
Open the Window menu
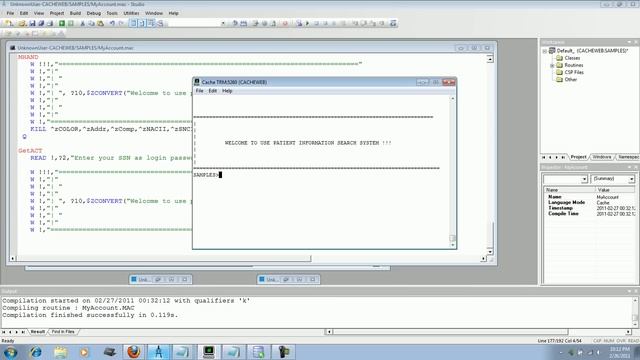coord(154,13)
